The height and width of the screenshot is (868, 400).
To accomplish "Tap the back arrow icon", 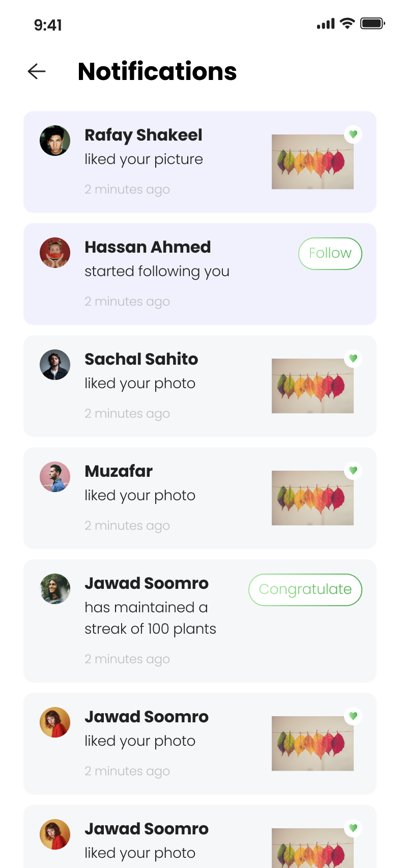I will coord(37,71).
